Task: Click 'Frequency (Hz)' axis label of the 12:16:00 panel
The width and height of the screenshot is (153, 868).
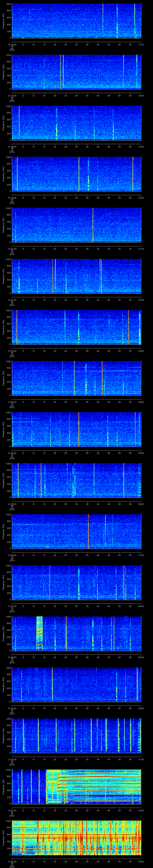Action: [3, 21]
